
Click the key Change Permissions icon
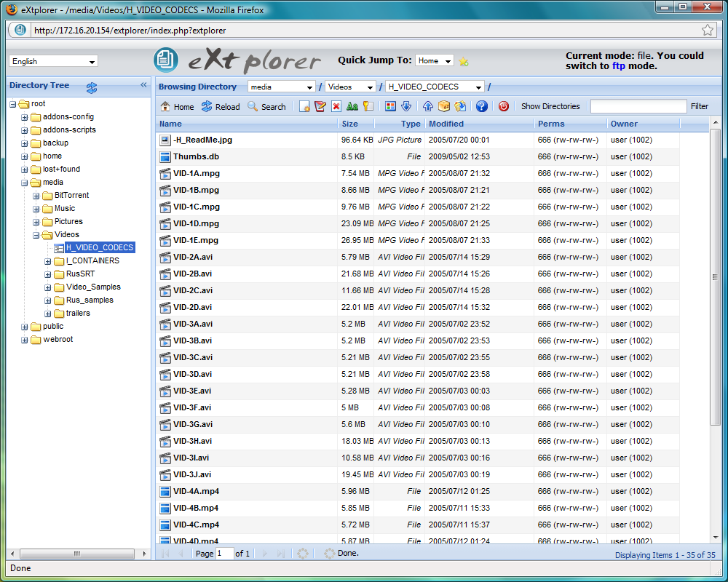(368, 107)
